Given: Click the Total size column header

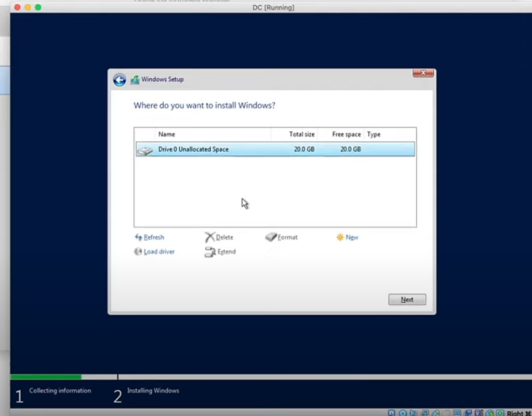Looking at the screenshot, I should pyautogui.click(x=301, y=134).
